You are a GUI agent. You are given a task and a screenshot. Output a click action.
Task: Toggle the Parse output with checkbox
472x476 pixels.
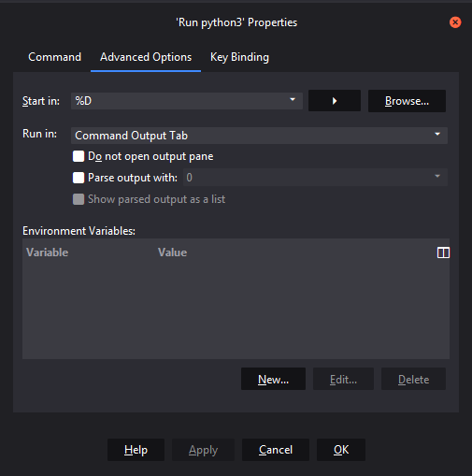(79, 178)
